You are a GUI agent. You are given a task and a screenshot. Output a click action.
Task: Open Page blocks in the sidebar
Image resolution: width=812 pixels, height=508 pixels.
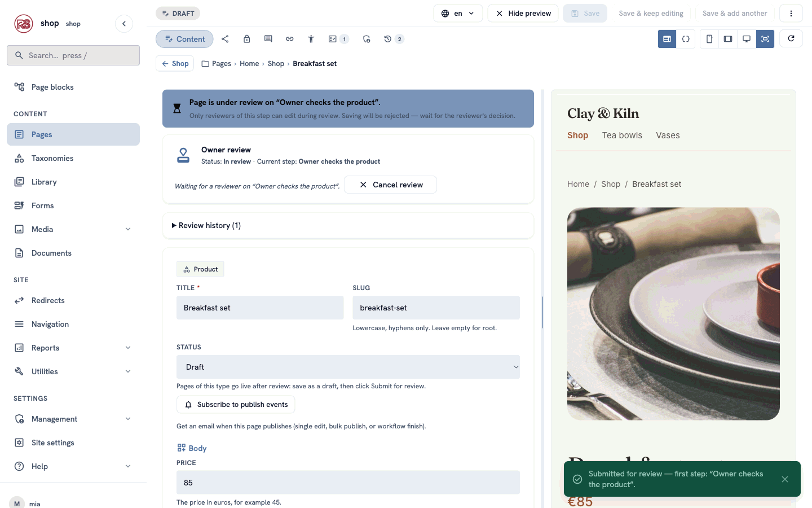pos(73,87)
